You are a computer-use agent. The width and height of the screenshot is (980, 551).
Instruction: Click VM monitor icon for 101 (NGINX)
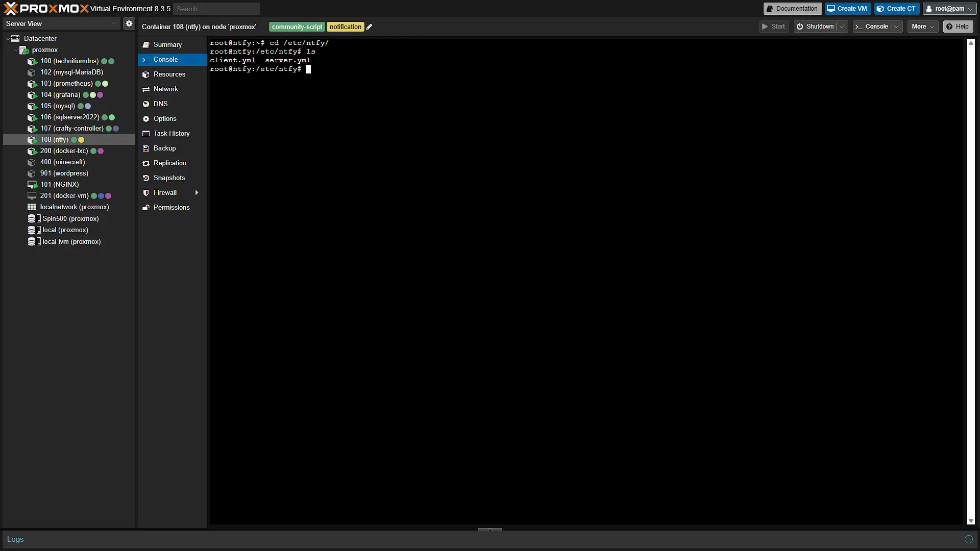click(32, 185)
